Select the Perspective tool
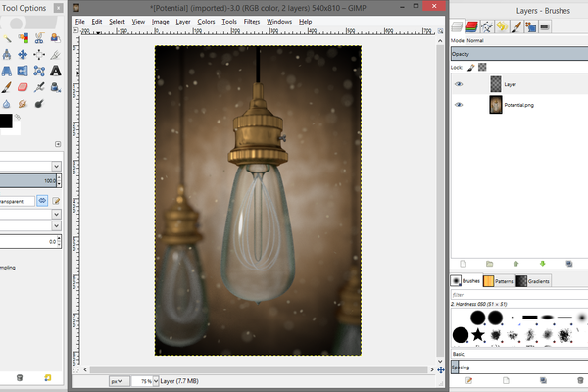The height and width of the screenshot is (392, 588). (x=7, y=71)
